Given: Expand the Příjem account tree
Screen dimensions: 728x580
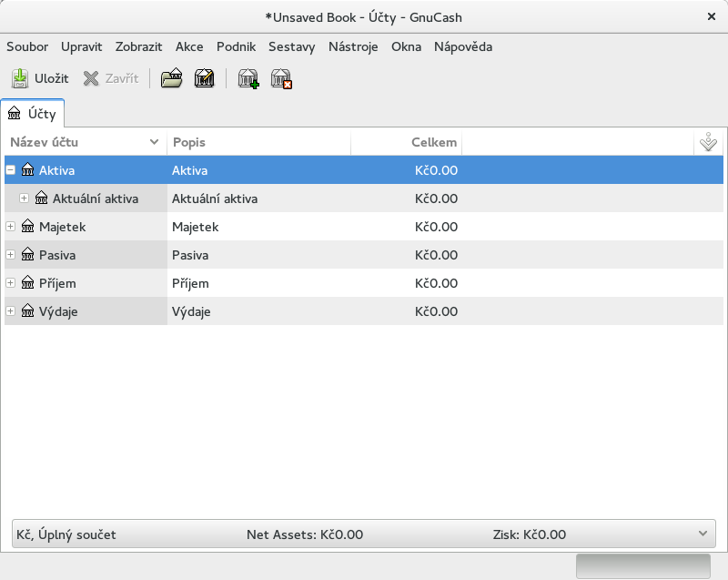Looking at the screenshot, I should (11, 283).
